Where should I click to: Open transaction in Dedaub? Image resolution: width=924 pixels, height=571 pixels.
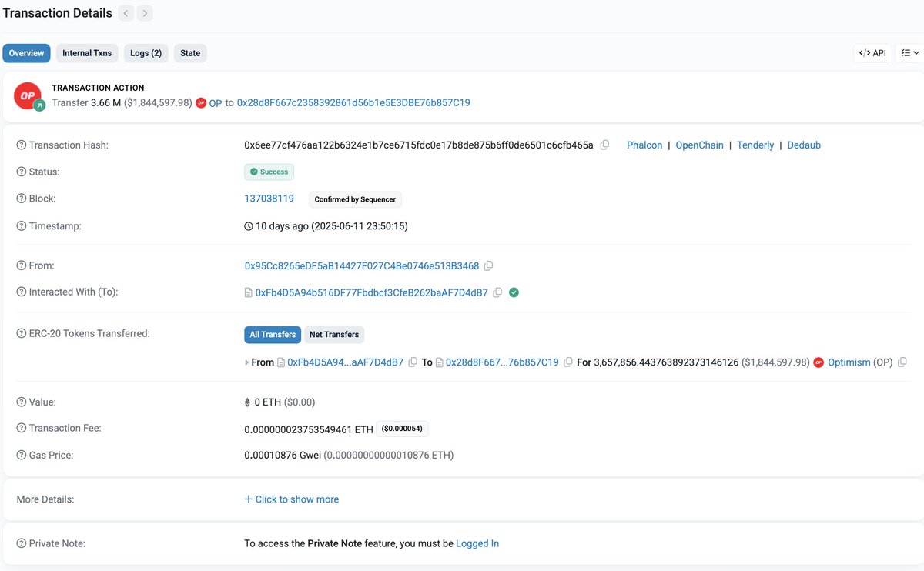(804, 145)
